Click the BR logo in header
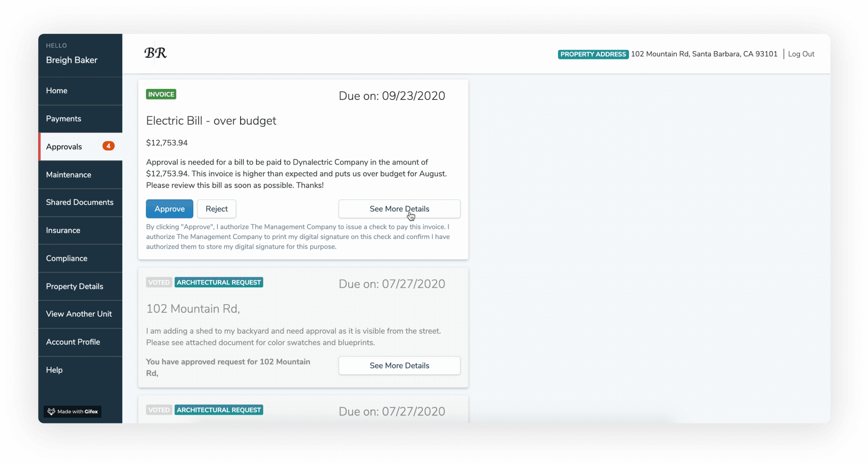The width and height of the screenshot is (868, 465). 155,53
